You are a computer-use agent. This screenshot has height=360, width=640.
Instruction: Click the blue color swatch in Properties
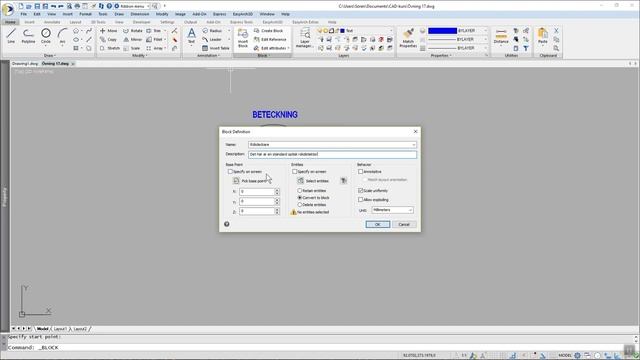pyautogui.click(x=442, y=31)
